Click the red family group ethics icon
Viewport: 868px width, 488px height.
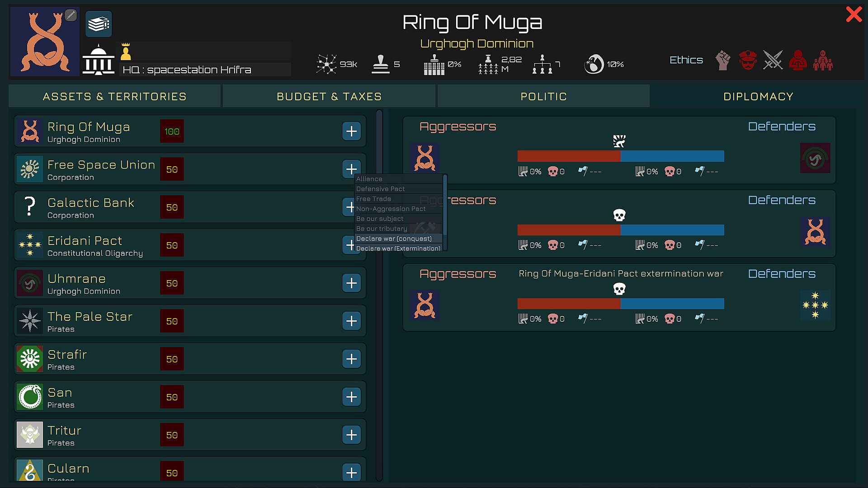(x=822, y=60)
